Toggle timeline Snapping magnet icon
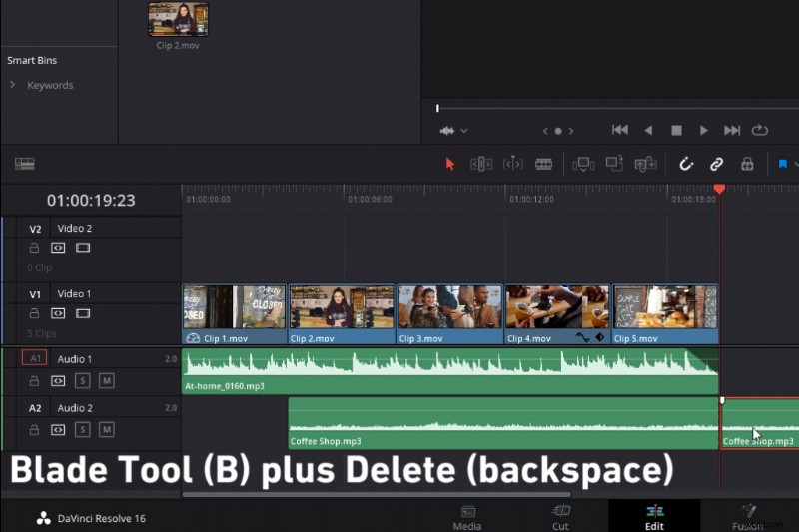This screenshot has width=799, height=532. (x=686, y=164)
